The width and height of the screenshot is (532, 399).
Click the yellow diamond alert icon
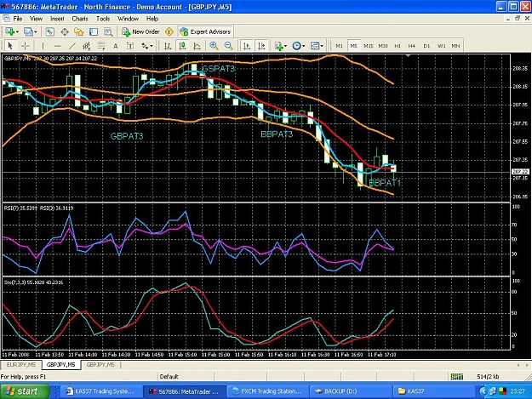click(169, 31)
